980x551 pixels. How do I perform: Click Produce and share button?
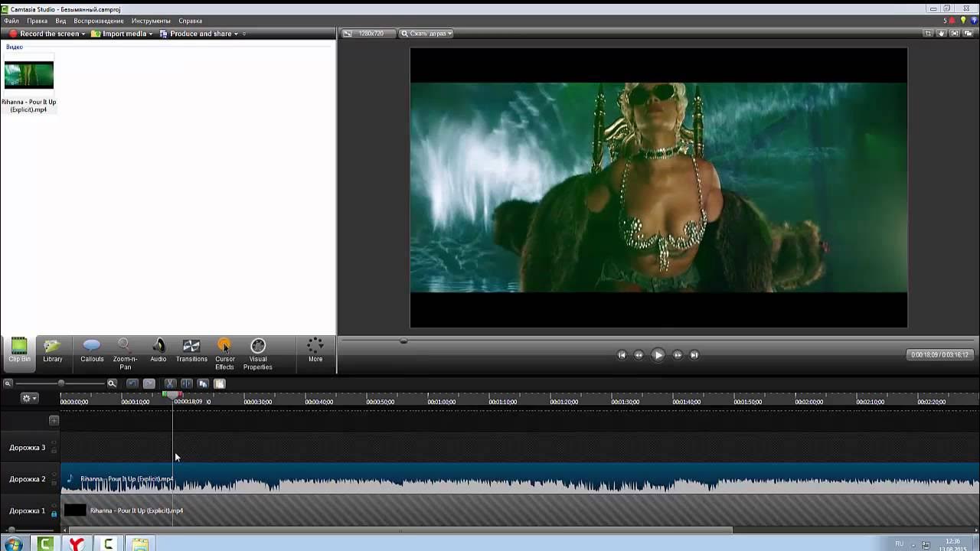coord(195,34)
